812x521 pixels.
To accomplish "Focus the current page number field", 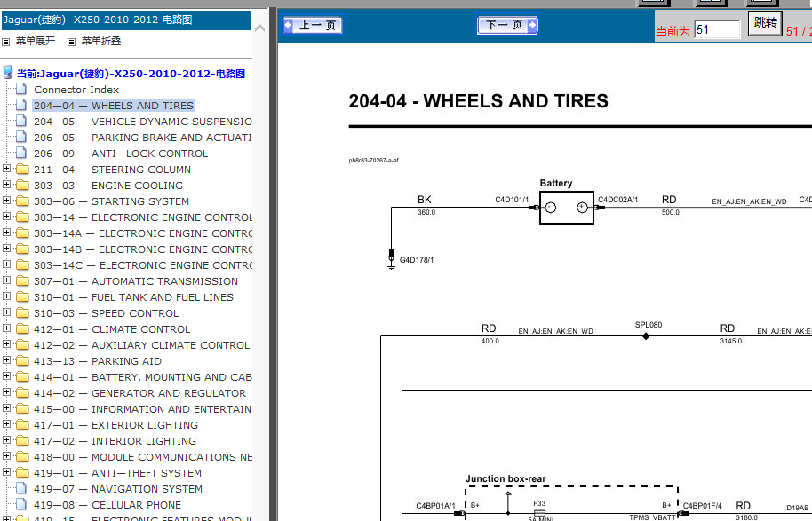I will pos(717,29).
